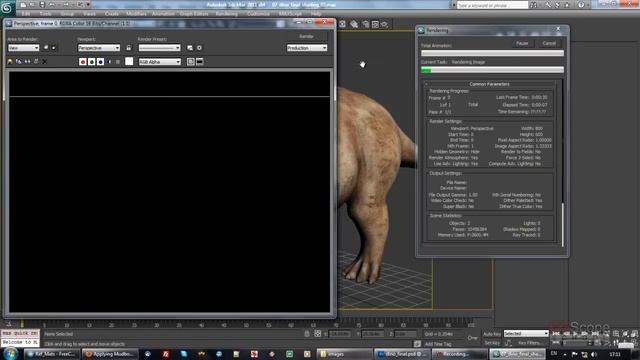Switch to Photoshop Rino_final.psd taskbar item
The height and width of the screenshot is (360, 640).
[403, 354]
